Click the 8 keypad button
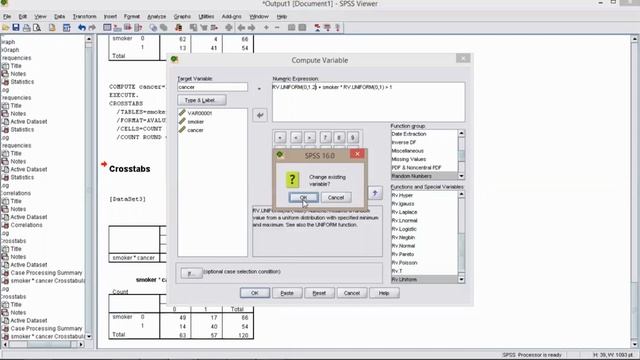The width and height of the screenshot is (640, 360). [x=339, y=138]
